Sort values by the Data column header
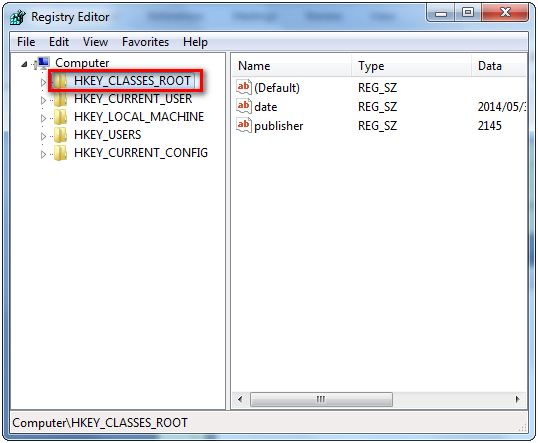Viewport: 538px width, 443px height. click(499, 66)
